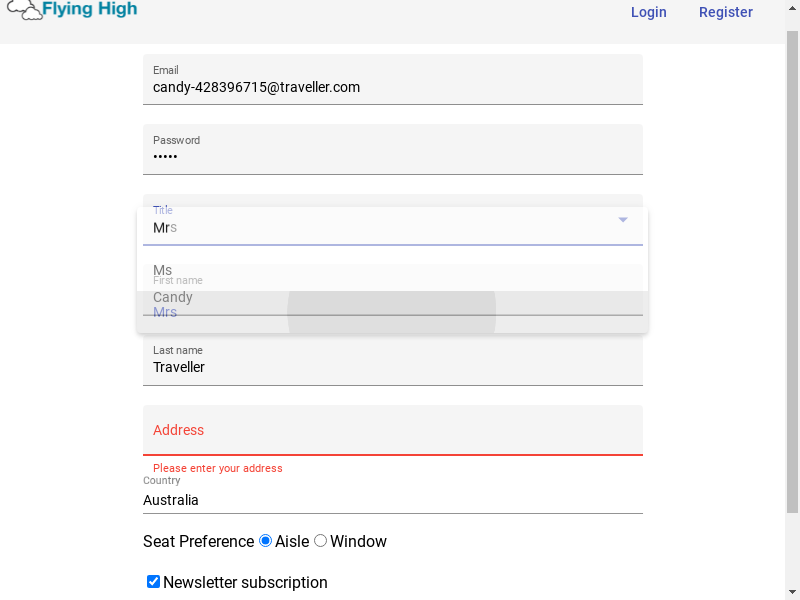Screen dimensions: 800x600
Task: Choose the Mrs option in Title list
Action: [x=392, y=312]
